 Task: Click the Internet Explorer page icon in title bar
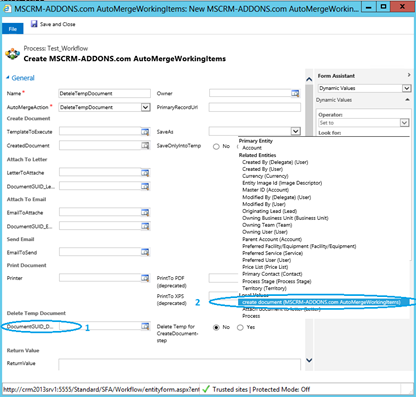tap(6, 9)
